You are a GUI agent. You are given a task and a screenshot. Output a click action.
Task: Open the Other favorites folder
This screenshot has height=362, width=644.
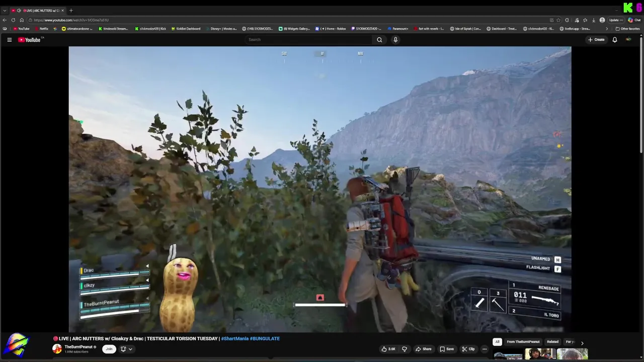(x=628, y=29)
